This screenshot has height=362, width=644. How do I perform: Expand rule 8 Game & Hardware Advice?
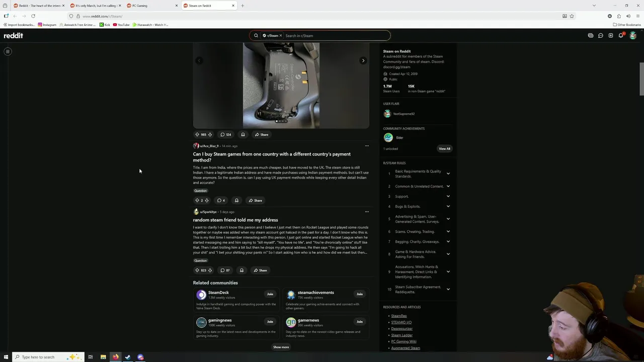448,254
